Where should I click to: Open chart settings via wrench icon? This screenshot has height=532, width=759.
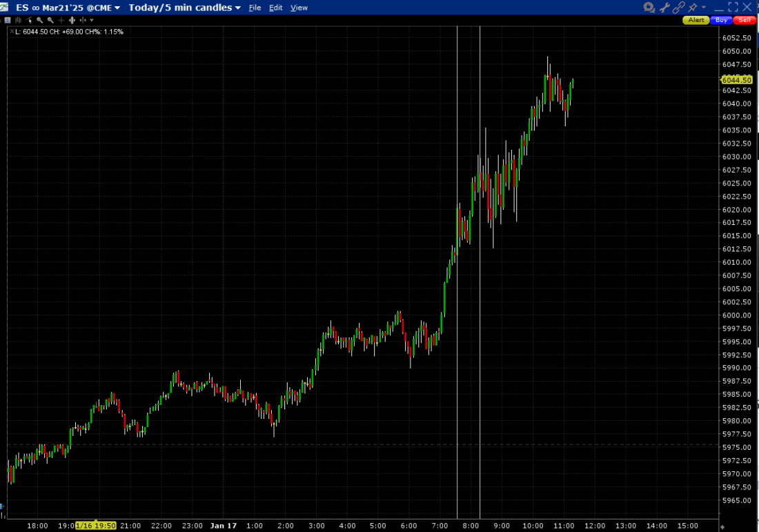664,8
